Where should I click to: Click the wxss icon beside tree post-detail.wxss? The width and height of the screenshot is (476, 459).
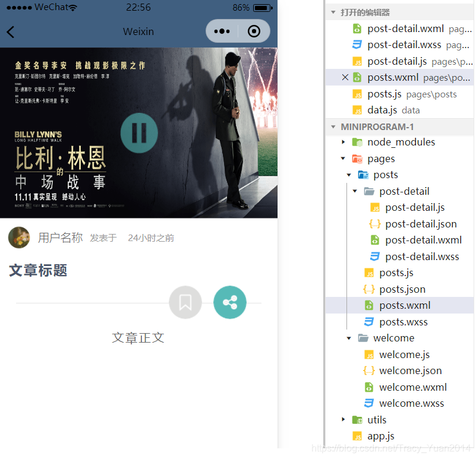pos(375,257)
